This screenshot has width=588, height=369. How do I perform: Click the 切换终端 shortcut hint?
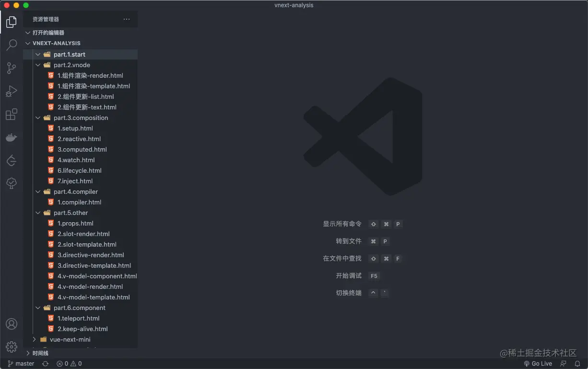pyautogui.click(x=363, y=293)
